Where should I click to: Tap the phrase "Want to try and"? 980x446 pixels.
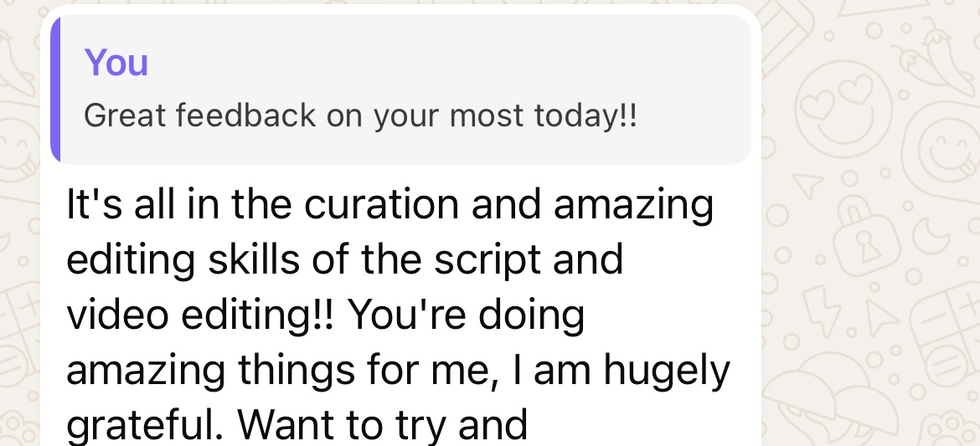[x=383, y=423]
